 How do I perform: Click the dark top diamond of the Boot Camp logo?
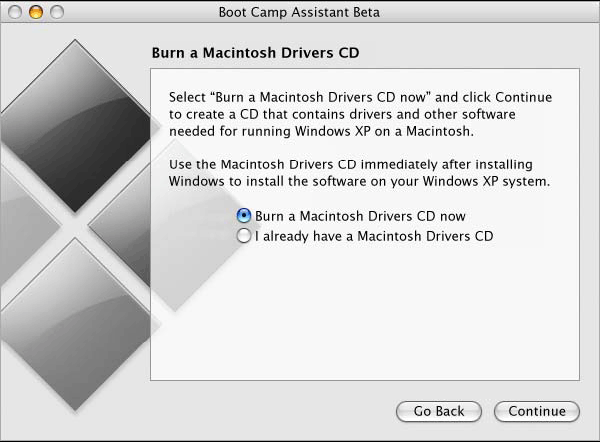pos(75,126)
